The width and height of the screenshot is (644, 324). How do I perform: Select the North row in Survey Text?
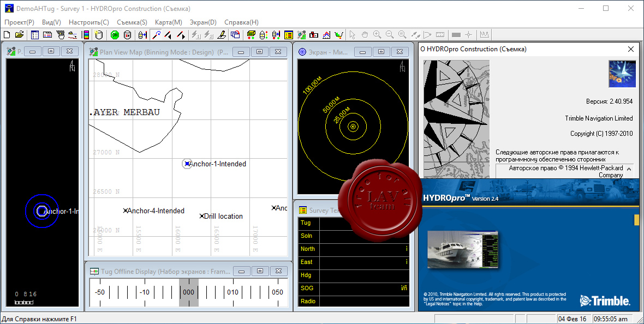pyautogui.click(x=354, y=249)
